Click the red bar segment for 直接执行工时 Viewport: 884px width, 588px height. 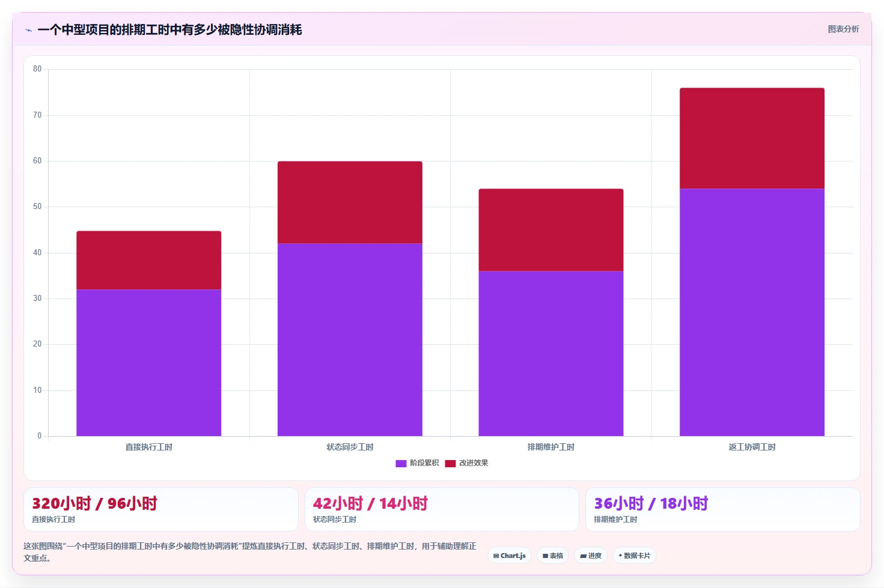[149, 260]
